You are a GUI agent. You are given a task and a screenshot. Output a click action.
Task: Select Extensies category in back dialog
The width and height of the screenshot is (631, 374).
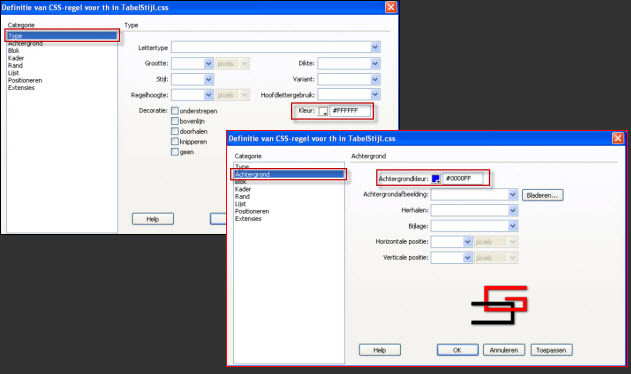tap(21, 88)
